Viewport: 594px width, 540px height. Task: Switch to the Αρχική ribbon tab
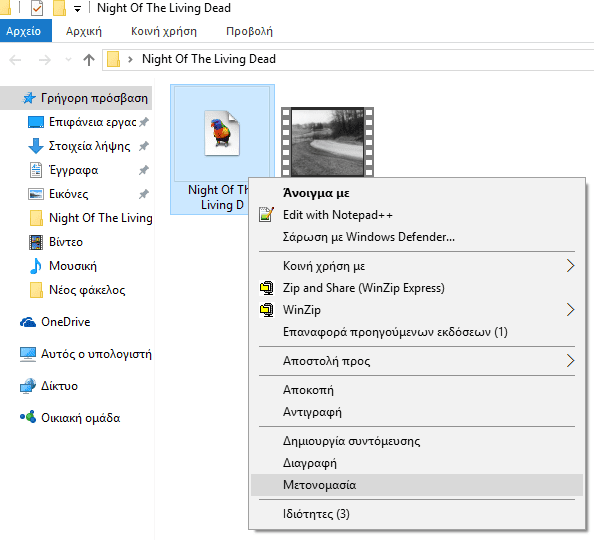(84, 31)
